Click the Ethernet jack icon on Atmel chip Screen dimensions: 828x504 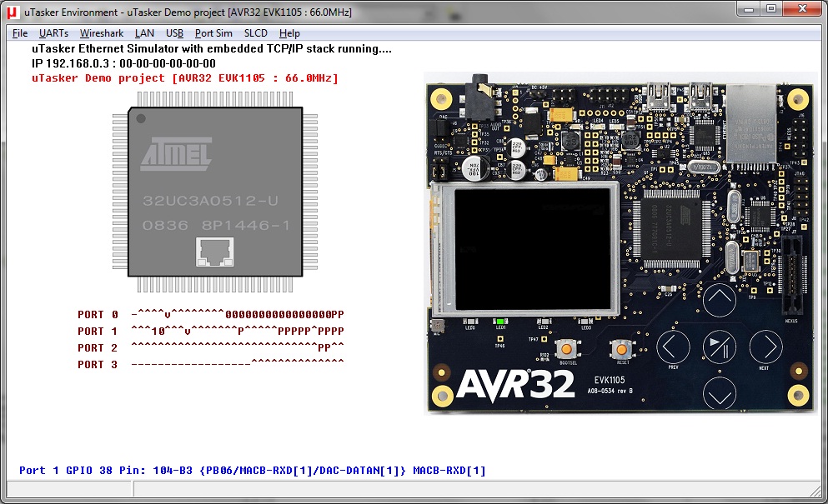[214, 252]
